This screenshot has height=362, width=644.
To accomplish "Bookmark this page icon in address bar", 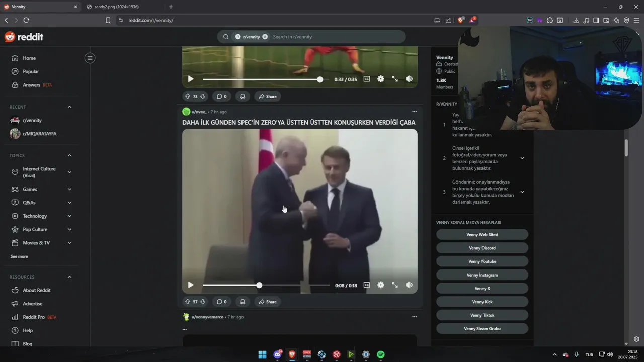I will point(108,20).
